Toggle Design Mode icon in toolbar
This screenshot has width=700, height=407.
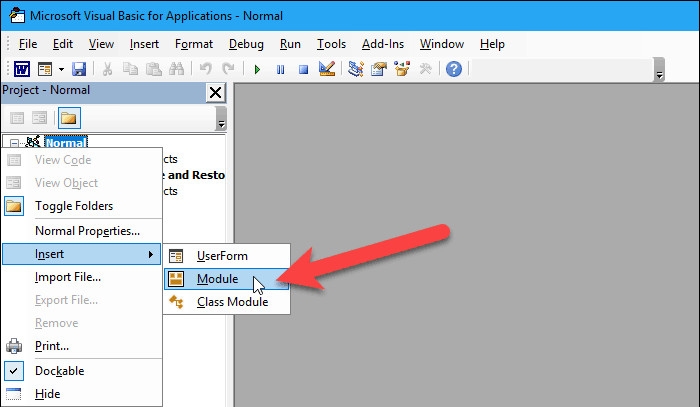point(327,69)
